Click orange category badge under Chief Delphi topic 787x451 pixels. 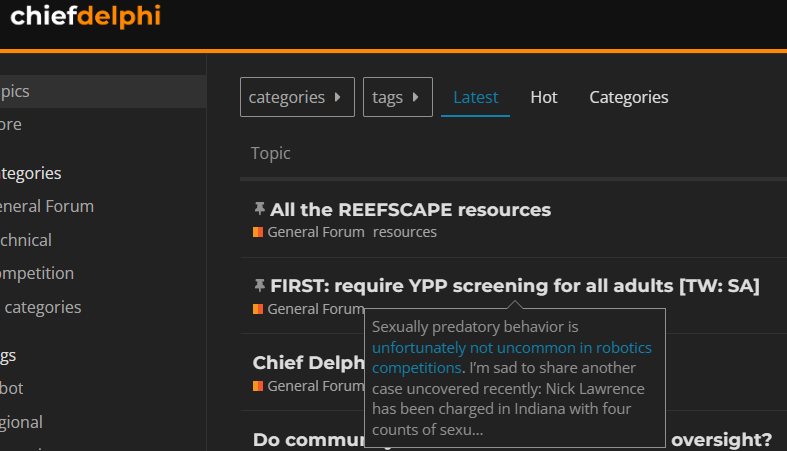pos(258,386)
